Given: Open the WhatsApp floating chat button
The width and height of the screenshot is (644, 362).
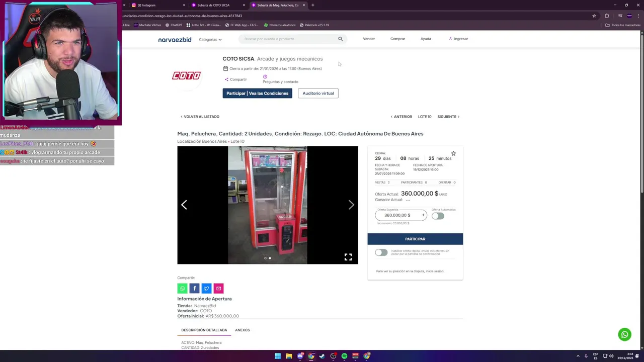Looking at the screenshot, I should coord(624,334).
